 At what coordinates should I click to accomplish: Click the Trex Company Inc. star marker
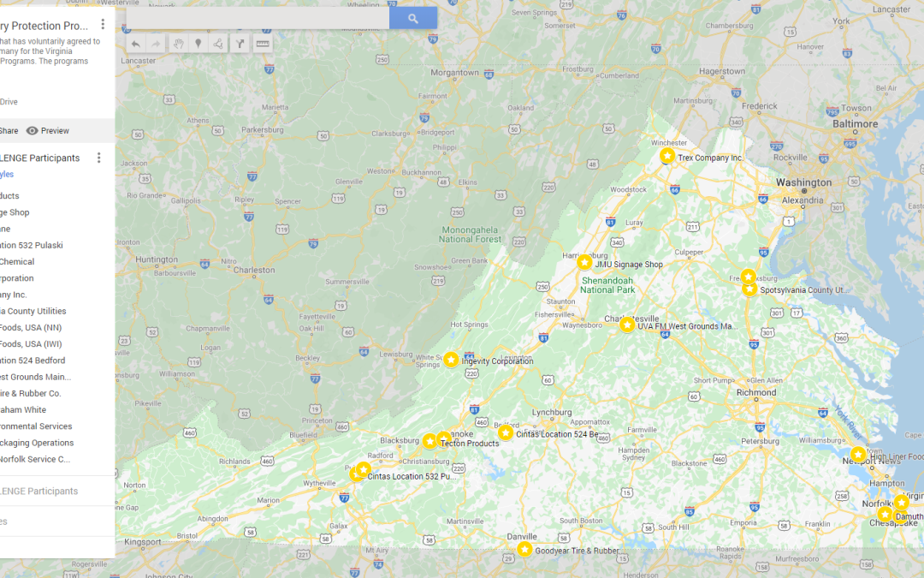[x=667, y=156]
